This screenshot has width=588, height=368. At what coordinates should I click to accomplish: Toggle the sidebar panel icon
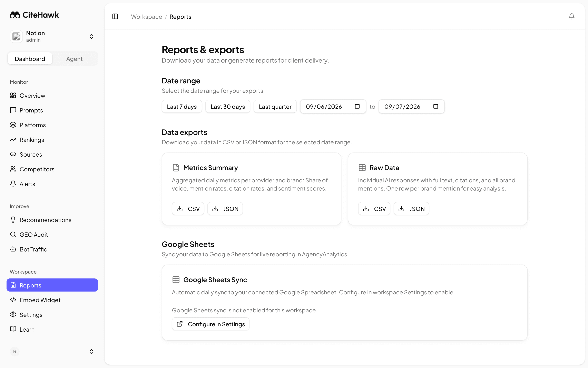[115, 17]
